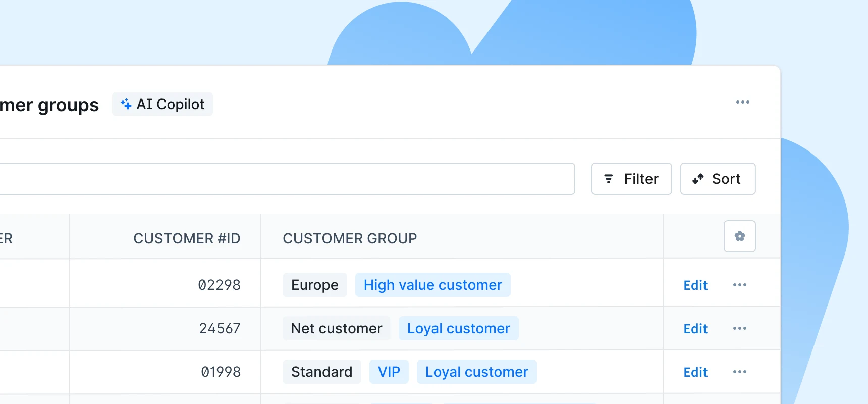Open more actions for customer 02298
Viewport: 868px width, 404px height.
pos(739,285)
